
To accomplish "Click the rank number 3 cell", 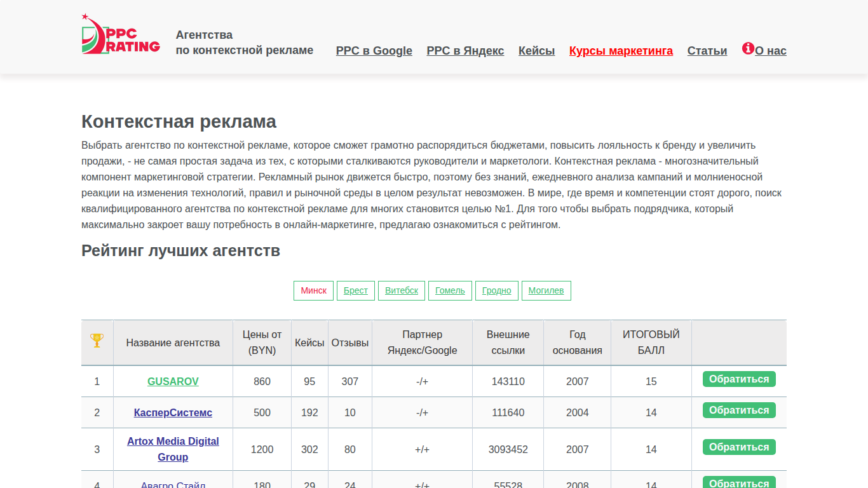I will pos(97,449).
